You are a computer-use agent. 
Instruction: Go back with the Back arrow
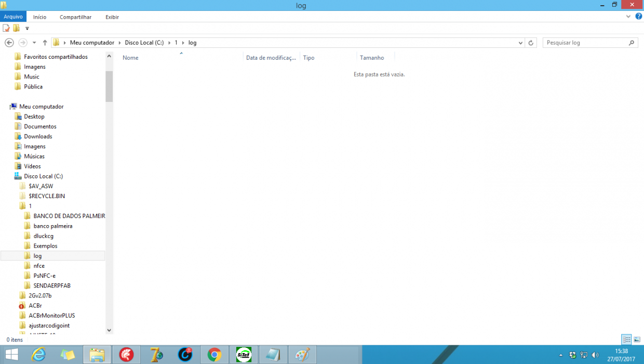pyautogui.click(x=9, y=43)
